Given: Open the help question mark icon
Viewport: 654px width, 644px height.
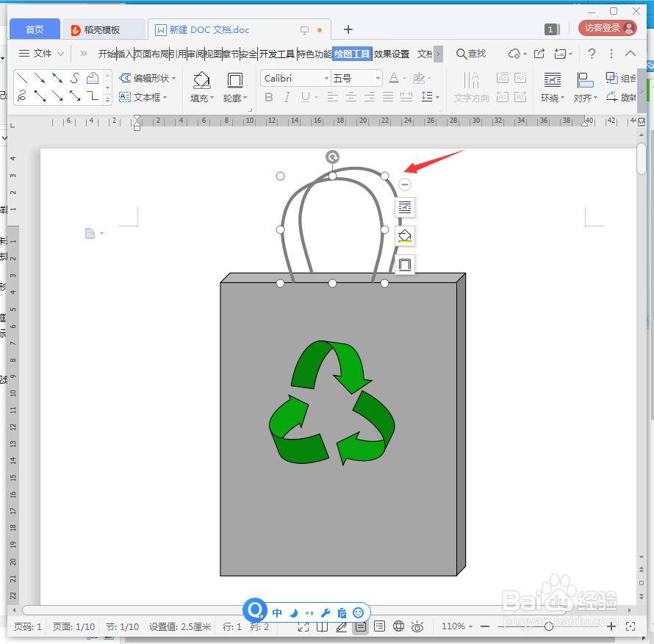Looking at the screenshot, I should pyautogui.click(x=592, y=54).
